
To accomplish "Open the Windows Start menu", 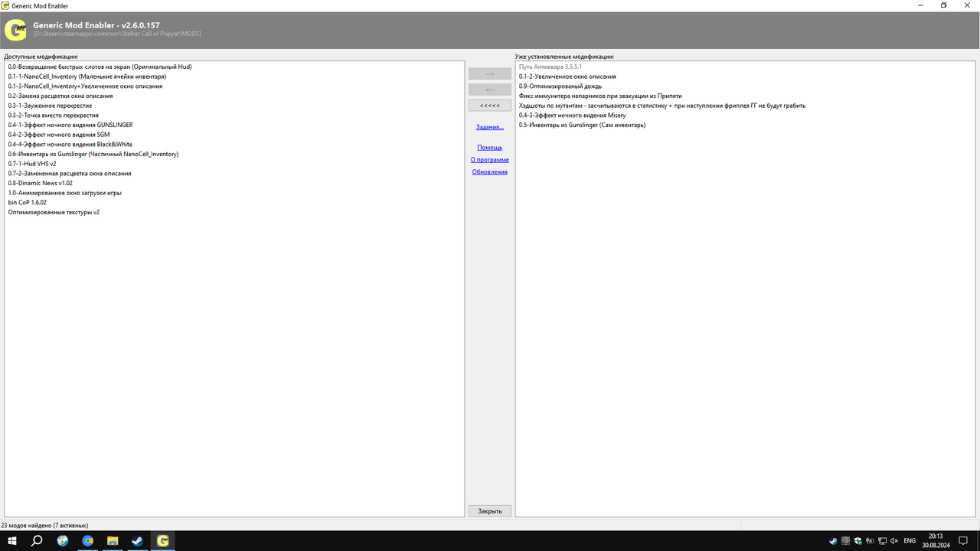I will [x=12, y=540].
